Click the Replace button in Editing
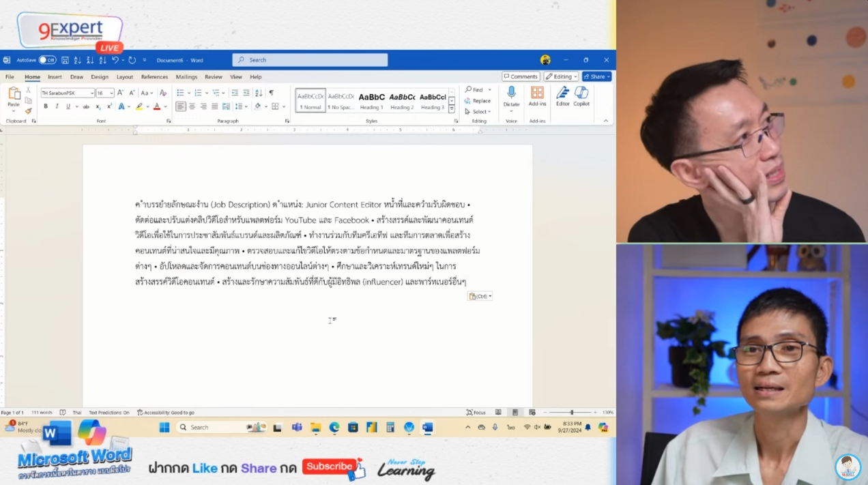 [x=478, y=100]
